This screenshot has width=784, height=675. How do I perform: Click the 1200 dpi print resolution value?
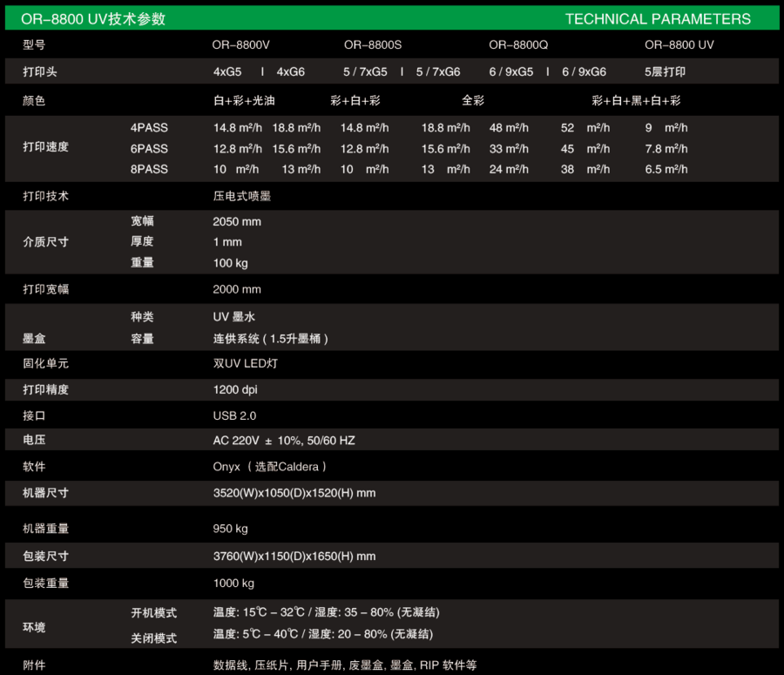[x=235, y=389]
